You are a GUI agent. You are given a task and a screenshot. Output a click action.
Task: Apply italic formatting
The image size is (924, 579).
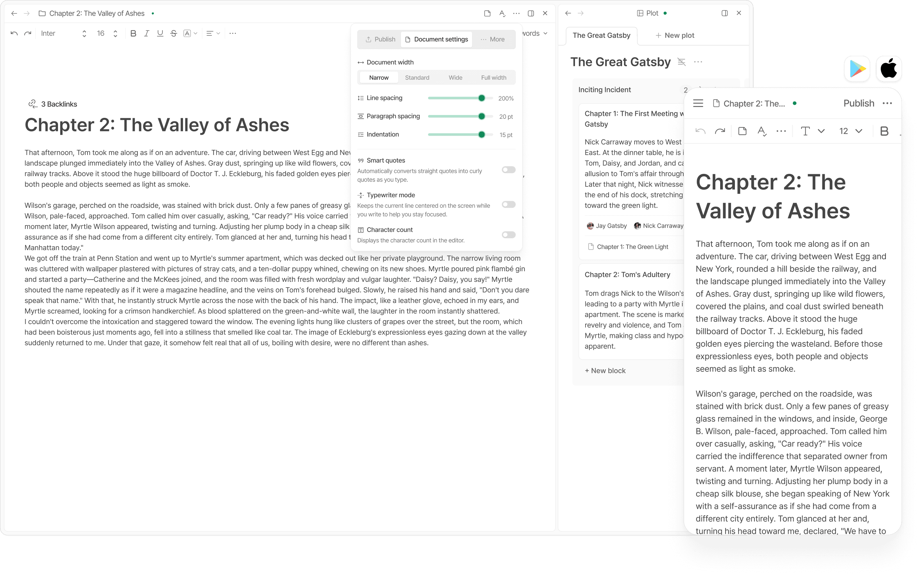[x=146, y=33]
